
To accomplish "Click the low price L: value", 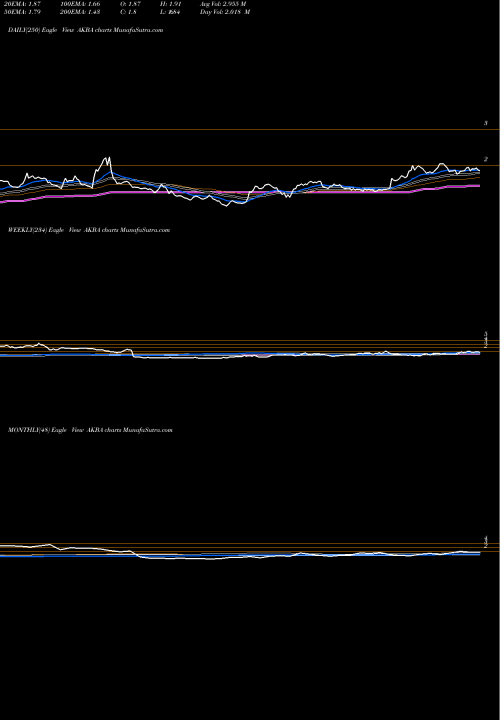I will tap(171, 12).
